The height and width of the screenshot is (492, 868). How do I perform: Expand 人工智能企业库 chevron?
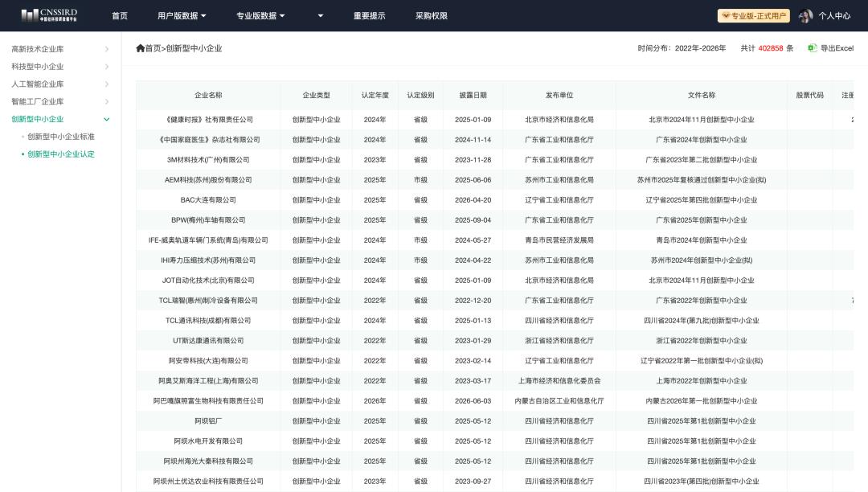[107, 84]
